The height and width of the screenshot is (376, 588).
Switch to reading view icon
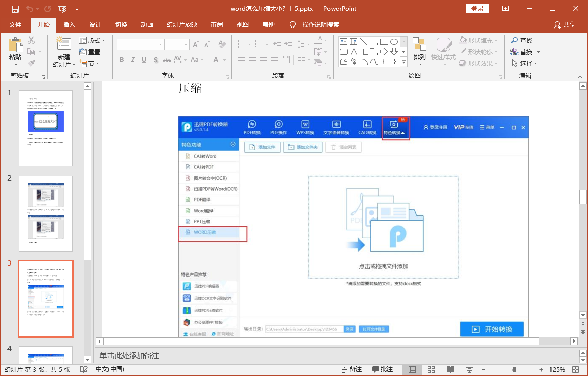click(x=450, y=369)
